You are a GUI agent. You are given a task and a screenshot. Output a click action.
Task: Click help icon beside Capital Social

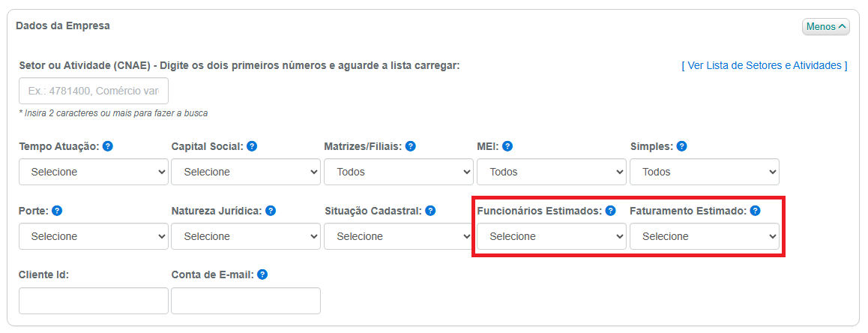252,146
